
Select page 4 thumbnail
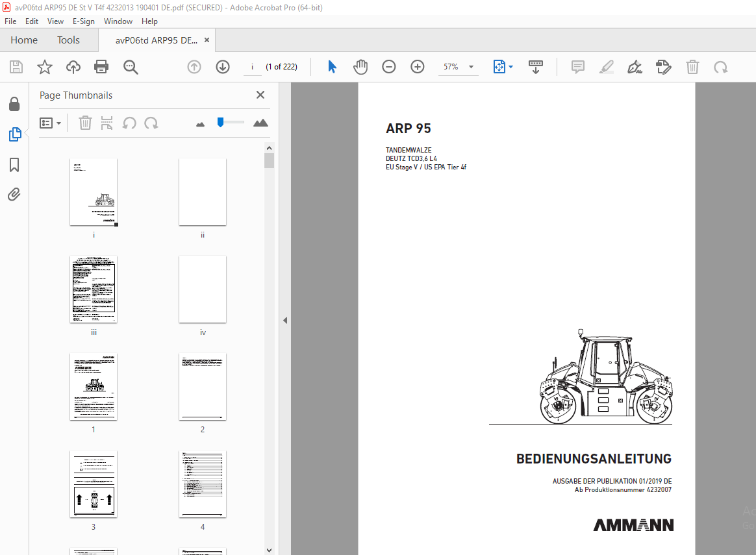click(203, 484)
